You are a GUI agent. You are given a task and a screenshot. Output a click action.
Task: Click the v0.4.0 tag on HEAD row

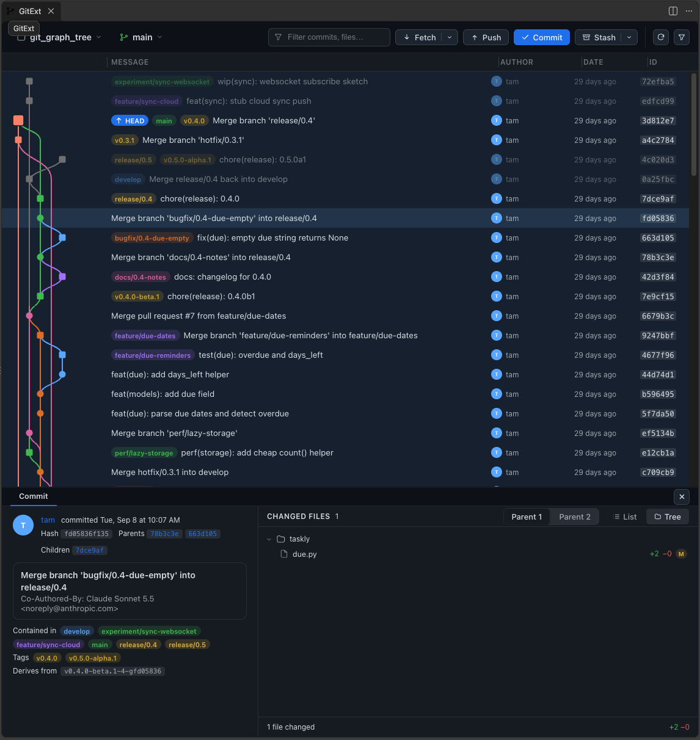point(194,121)
